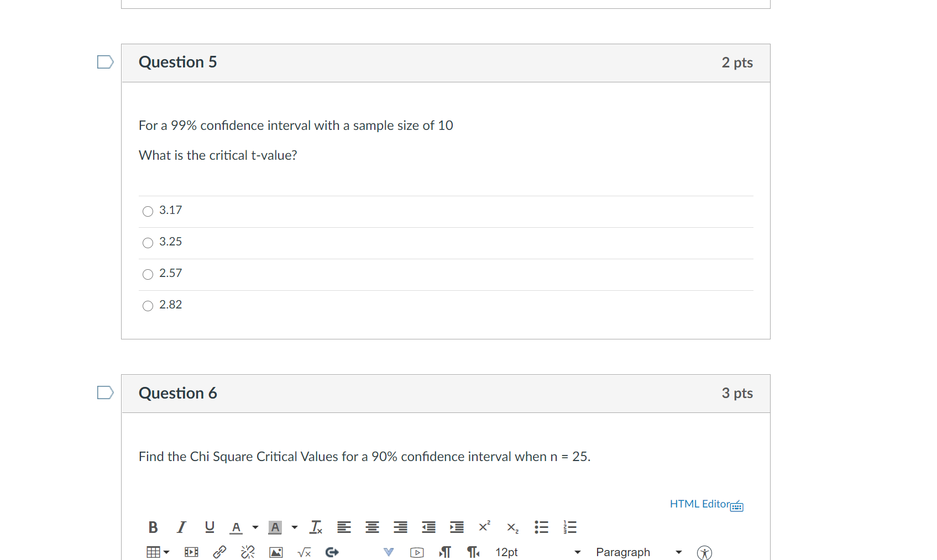Open the Paragraph format dropdown
Screen dimensions: 937x560
coord(638,552)
